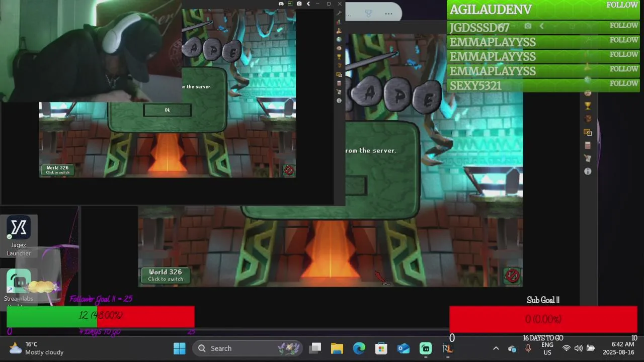Click Ok button in small RuneLite window
644x362 pixels.
[168, 110]
